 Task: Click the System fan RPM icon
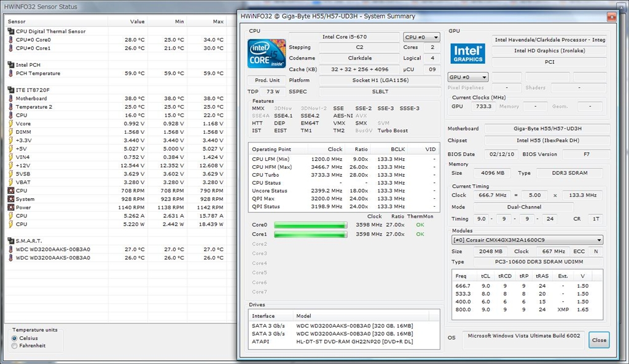tap(10, 199)
